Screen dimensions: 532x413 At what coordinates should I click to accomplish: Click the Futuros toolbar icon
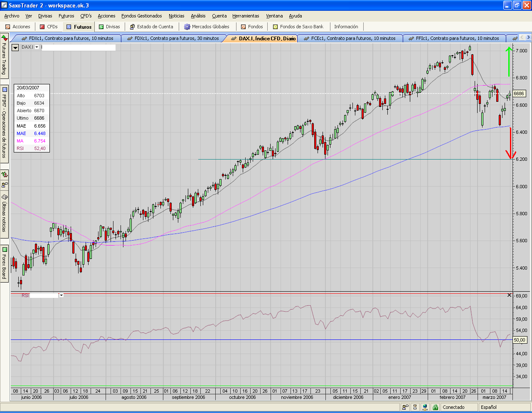69,27
